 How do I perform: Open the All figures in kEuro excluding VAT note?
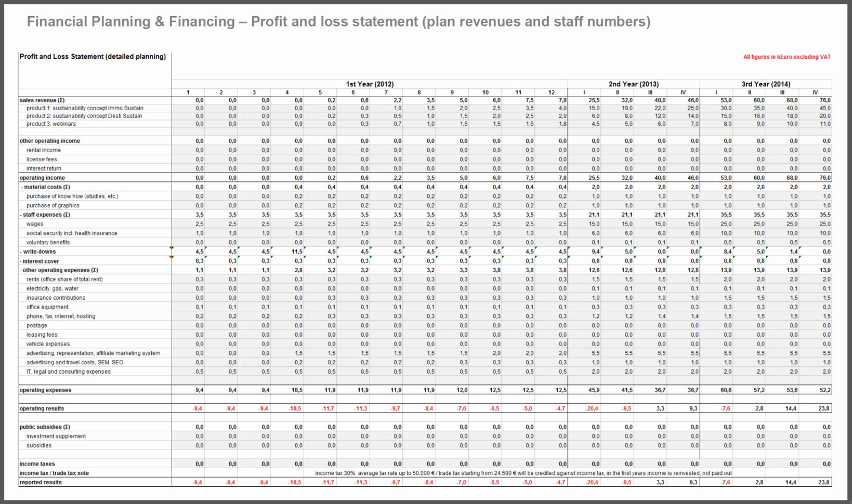pyautogui.click(x=787, y=57)
